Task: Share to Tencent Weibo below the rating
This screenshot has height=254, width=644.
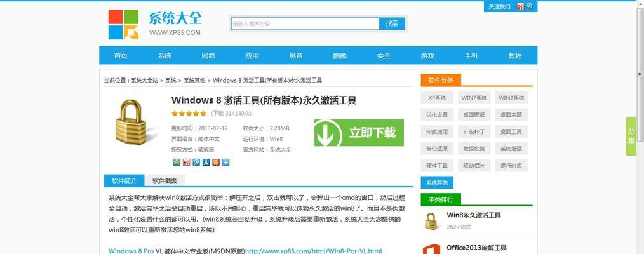Action: pos(196,163)
